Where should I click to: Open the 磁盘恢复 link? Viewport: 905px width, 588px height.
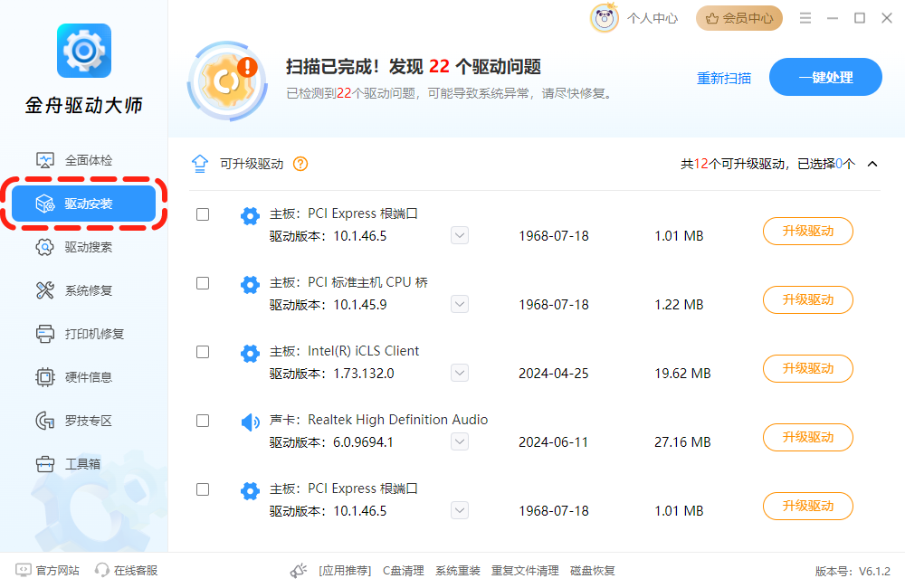[592, 571]
